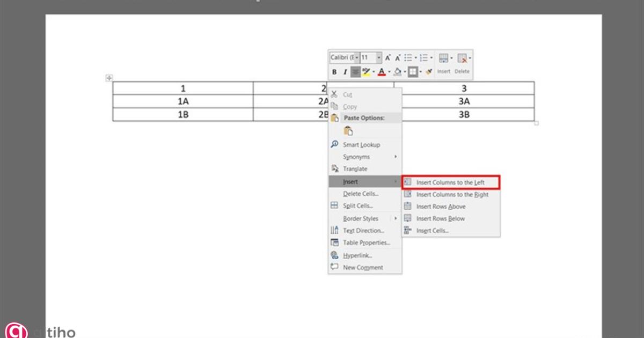Apply numbered list formatting icon
644x338 pixels.
[x=424, y=58]
